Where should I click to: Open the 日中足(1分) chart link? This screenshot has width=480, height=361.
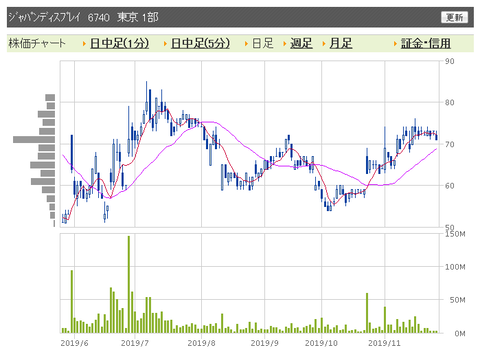[120, 43]
